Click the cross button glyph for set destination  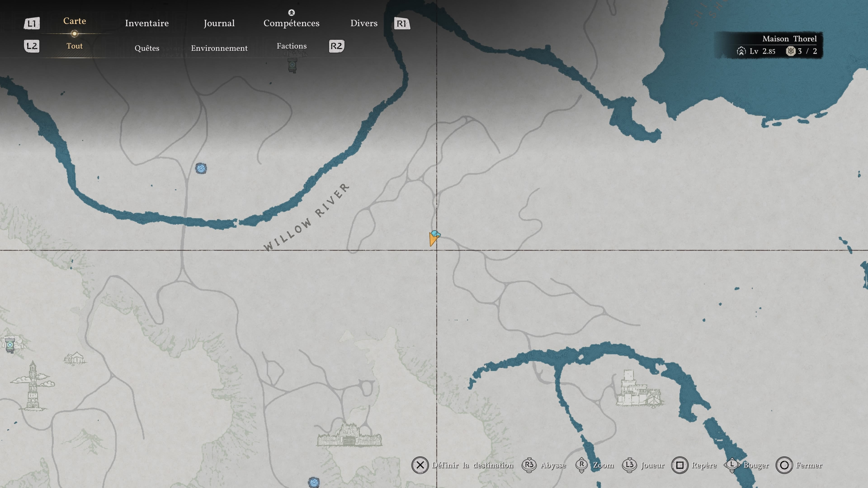click(x=420, y=465)
